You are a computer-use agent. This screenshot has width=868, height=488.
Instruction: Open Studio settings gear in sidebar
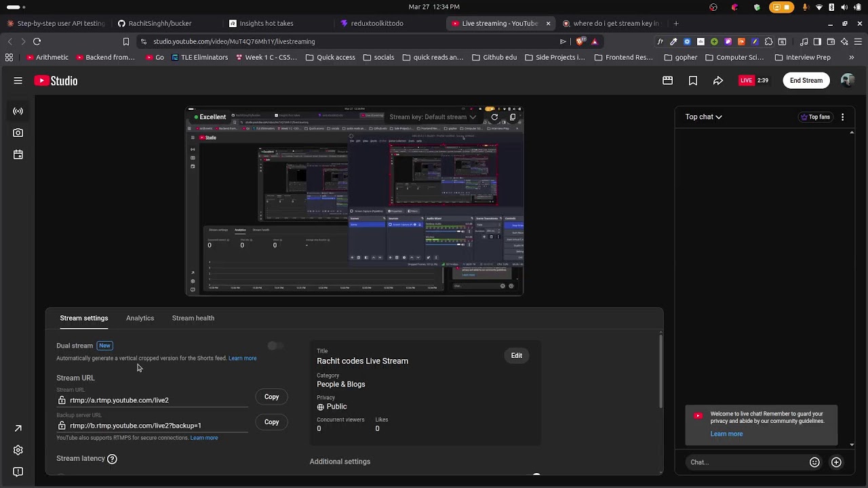[x=18, y=450]
